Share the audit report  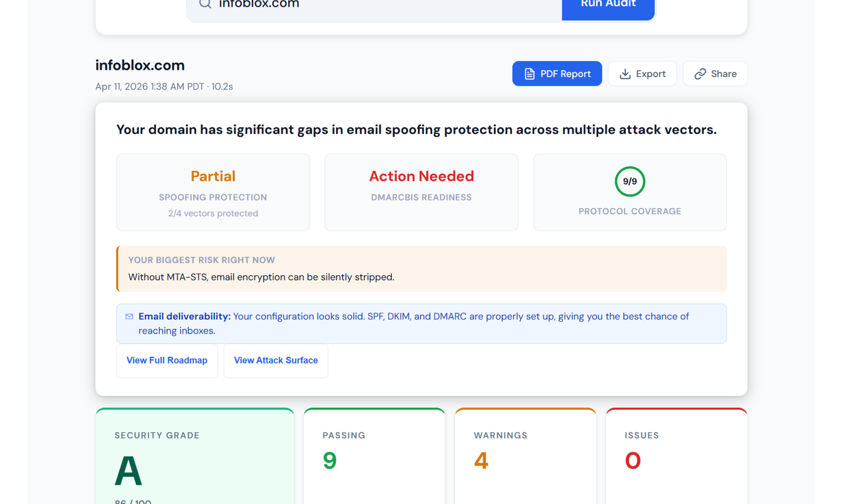click(x=715, y=74)
